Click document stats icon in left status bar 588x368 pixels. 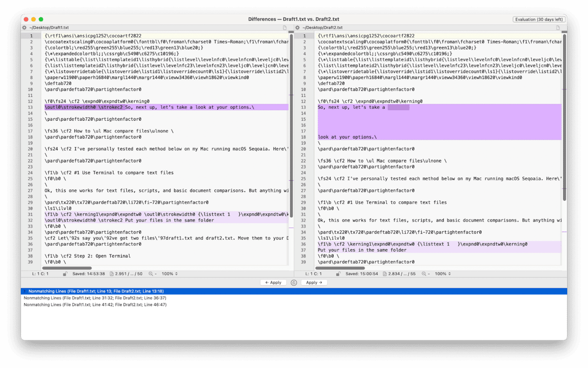click(112, 274)
